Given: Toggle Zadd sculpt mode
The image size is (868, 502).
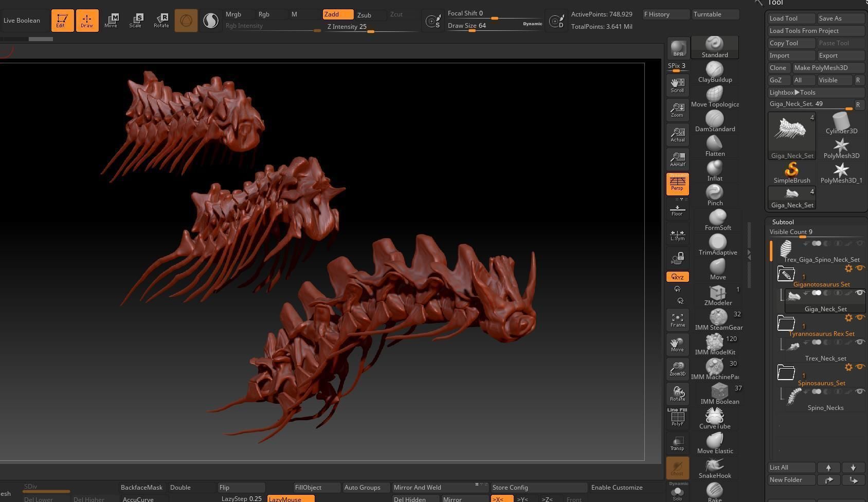Looking at the screenshot, I should 338,14.
